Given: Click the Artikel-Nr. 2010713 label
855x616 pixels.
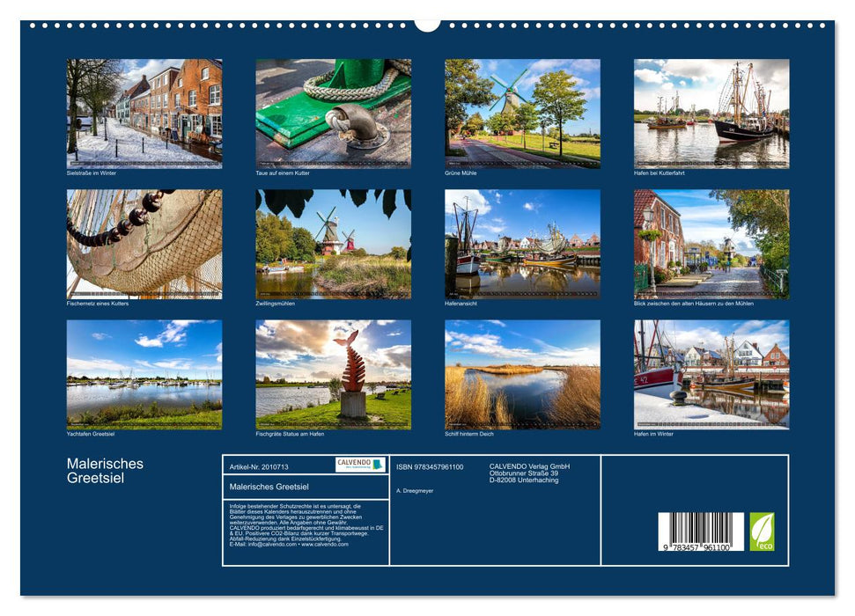Looking at the screenshot, I should (258, 467).
